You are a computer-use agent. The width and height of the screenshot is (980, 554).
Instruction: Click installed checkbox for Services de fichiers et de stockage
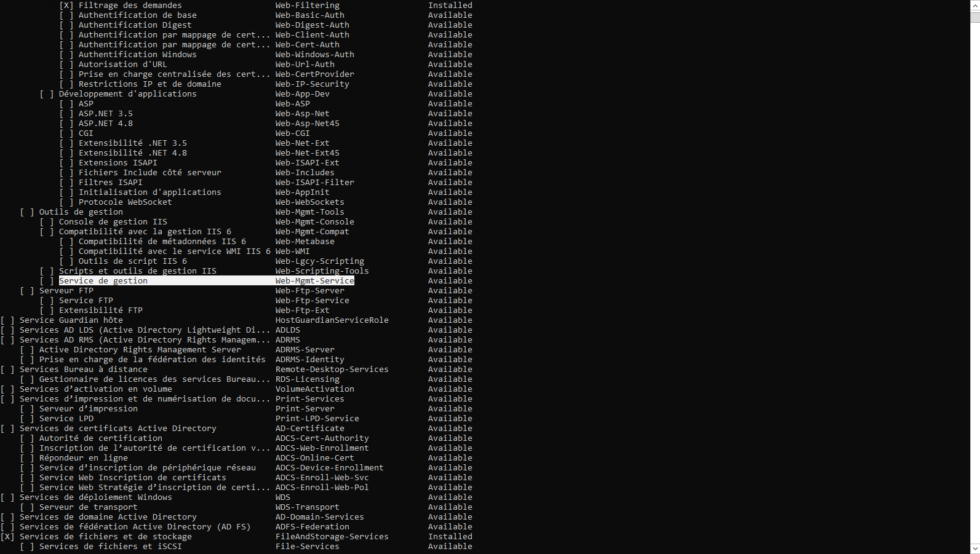point(7,537)
